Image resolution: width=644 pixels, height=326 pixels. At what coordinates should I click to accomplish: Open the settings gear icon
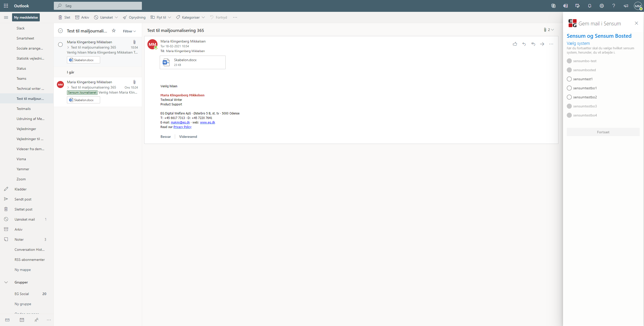tap(602, 6)
